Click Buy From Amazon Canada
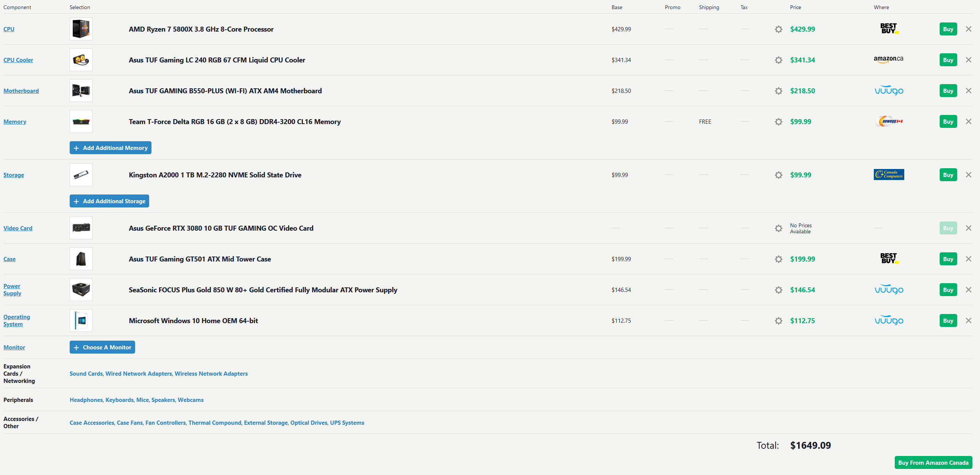 point(933,463)
